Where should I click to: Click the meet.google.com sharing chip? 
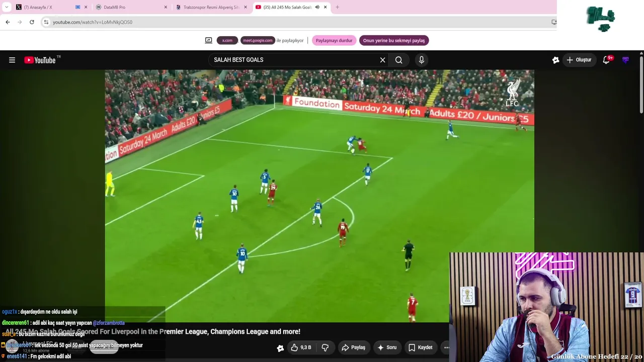click(x=258, y=40)
